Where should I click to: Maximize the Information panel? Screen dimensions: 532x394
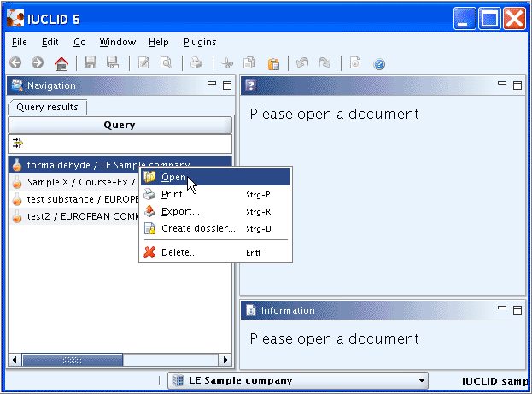pos(517,309)
